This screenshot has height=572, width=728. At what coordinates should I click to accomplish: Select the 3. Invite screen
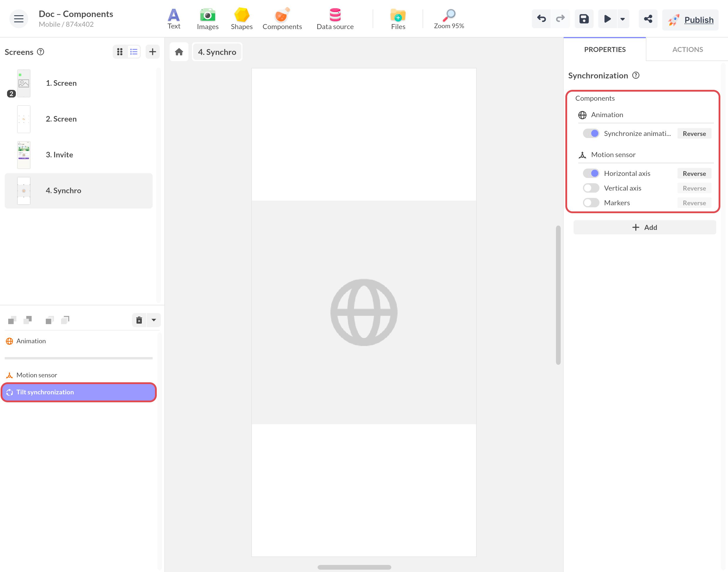click(78, 155)
